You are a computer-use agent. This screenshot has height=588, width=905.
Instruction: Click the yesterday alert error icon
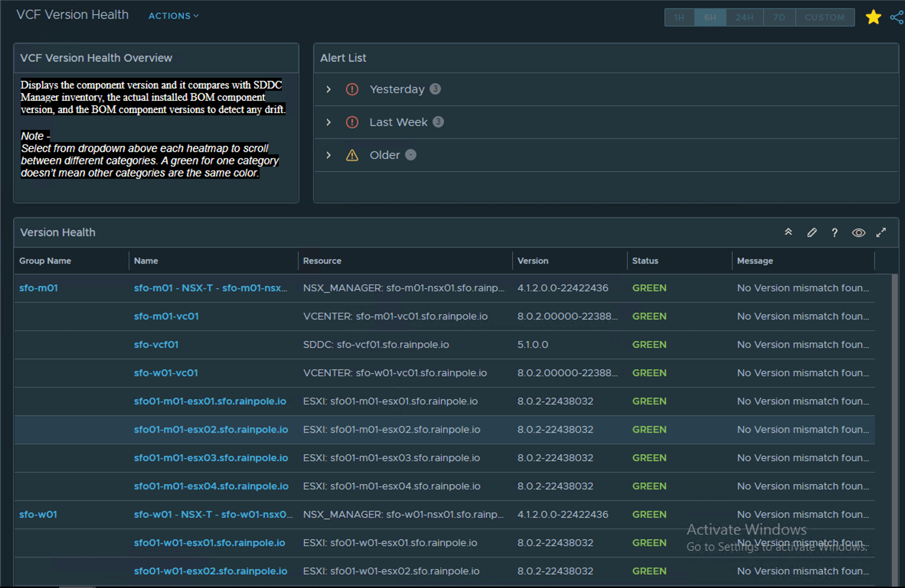[x=352, y=89]
